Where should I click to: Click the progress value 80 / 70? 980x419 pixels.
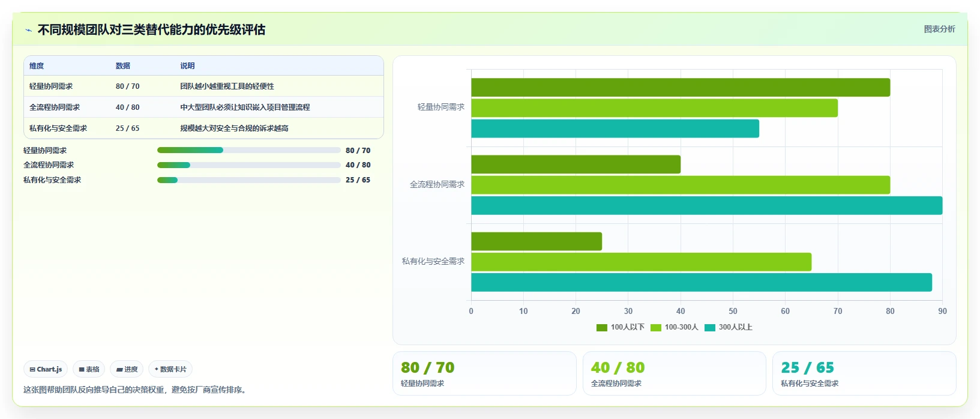click(x=358, y=151)
